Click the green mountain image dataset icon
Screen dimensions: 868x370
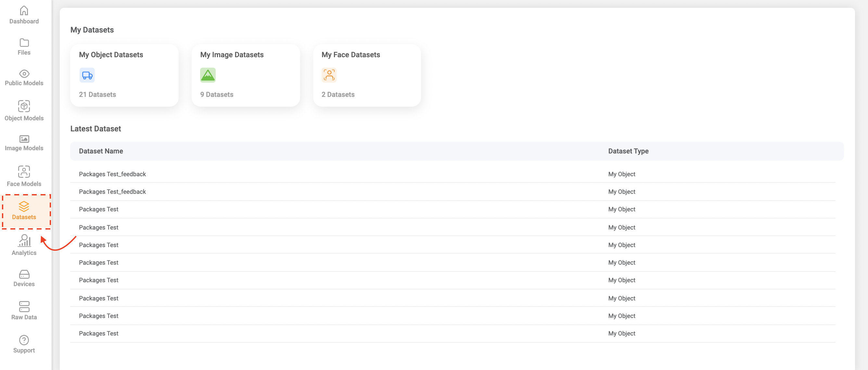click(x=208, y=75)
